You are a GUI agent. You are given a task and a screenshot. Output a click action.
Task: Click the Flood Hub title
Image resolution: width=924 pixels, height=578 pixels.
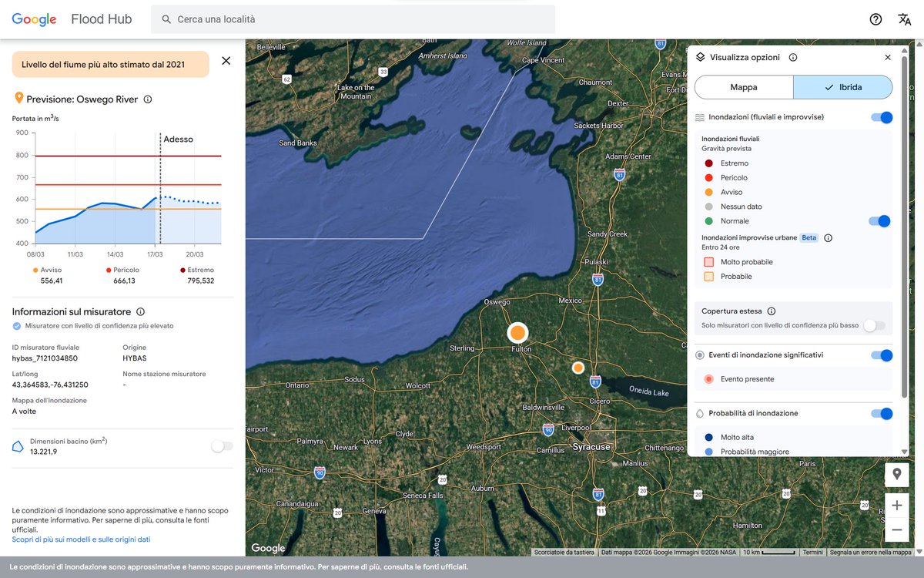(102, 19)
